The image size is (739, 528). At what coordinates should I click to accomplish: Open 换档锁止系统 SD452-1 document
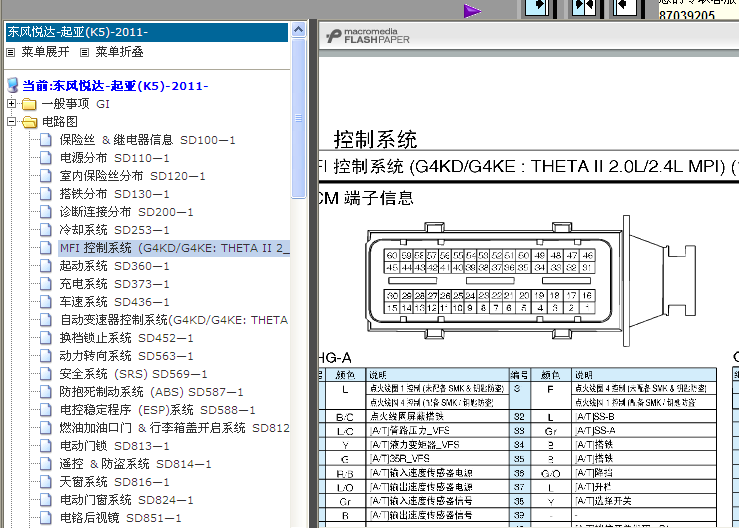(x=126, y=338)
